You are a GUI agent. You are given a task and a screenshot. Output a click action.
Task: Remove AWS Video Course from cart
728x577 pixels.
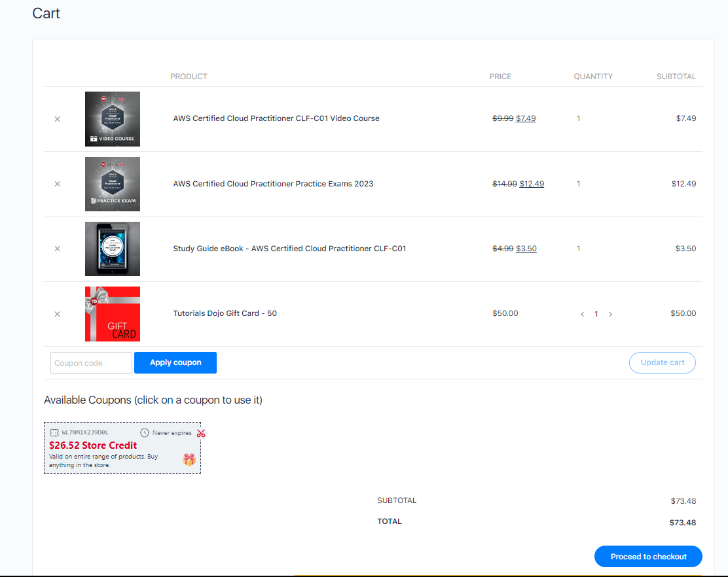click(57, 119)
